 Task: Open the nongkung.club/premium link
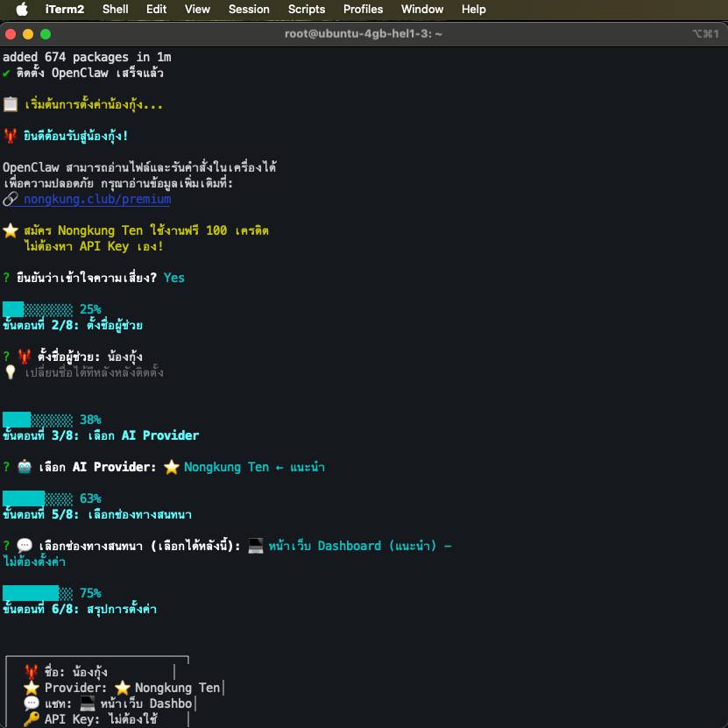coord(96,199)
